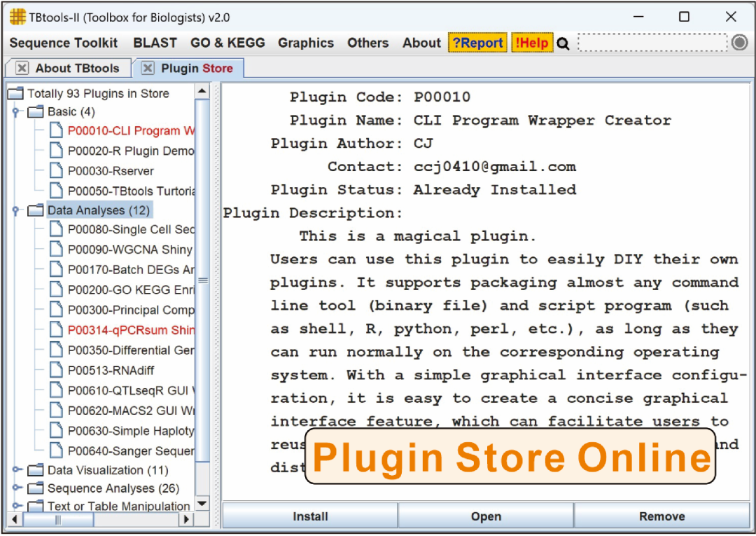
Task: Open the Sequence Toolkit menu
Action: 64,43
